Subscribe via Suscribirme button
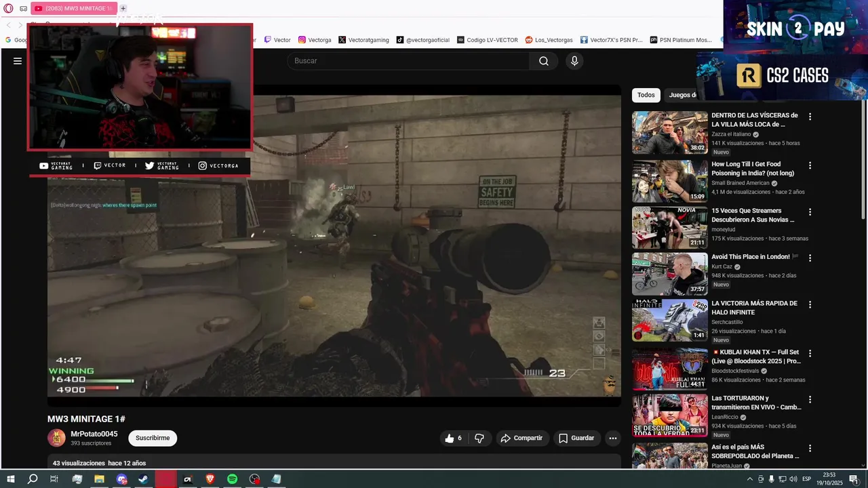Image resolution: width=868 pixels, height=488 pixels. coord(153,439)
